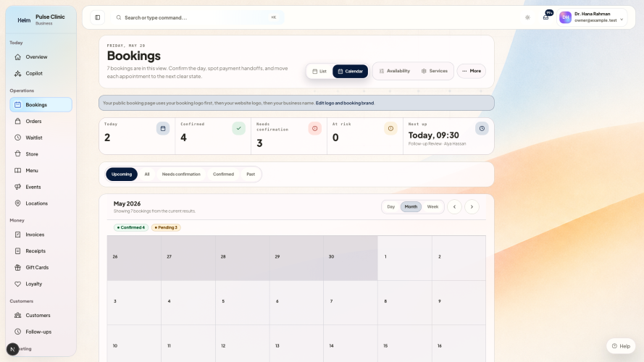Select the Past filter tab
The image size is (644, 362).
(251, 174)
